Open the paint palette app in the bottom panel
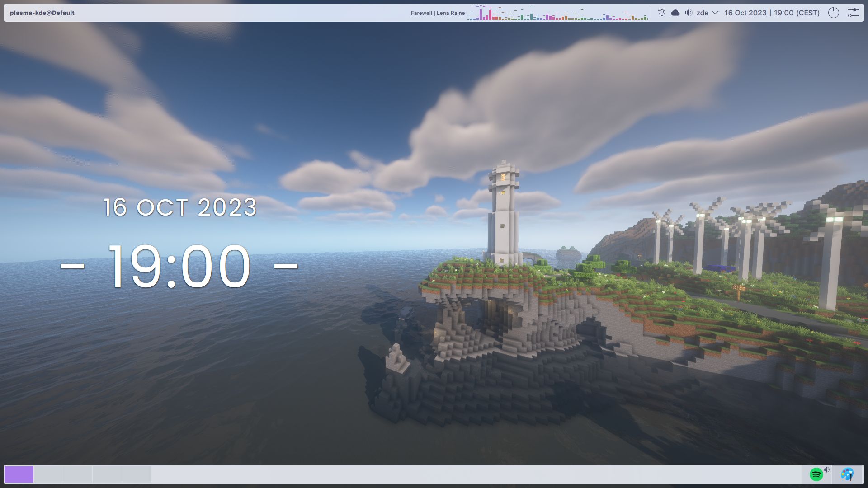 coord(847,474)
